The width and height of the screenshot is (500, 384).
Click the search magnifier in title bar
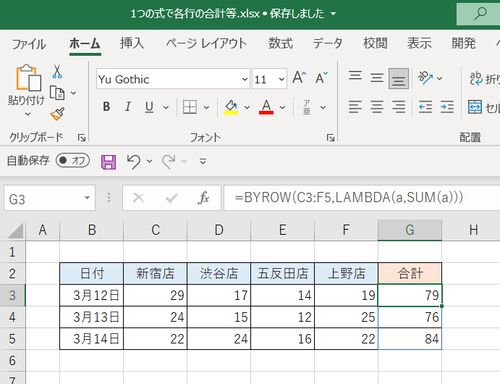click(x=480, y=14)
